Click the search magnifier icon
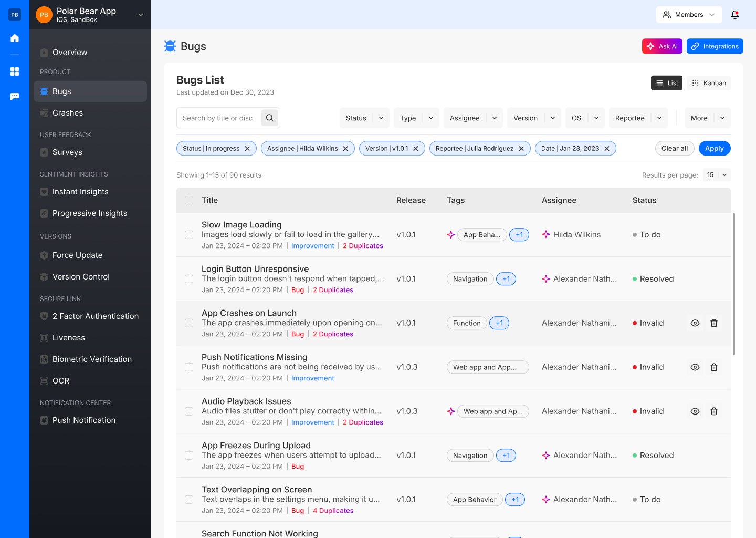Image resolution: width=756 pixels, height=538 pixels. 270,118
